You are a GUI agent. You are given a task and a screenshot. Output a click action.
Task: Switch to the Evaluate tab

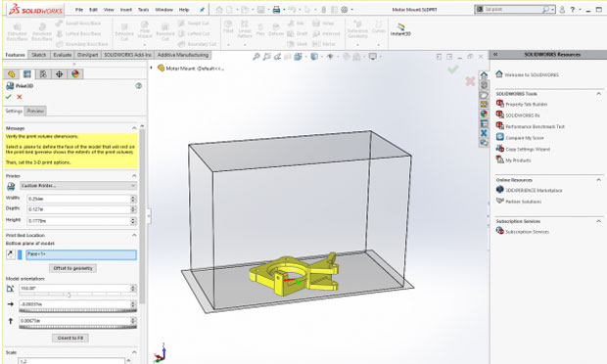[x=63, y=55]
